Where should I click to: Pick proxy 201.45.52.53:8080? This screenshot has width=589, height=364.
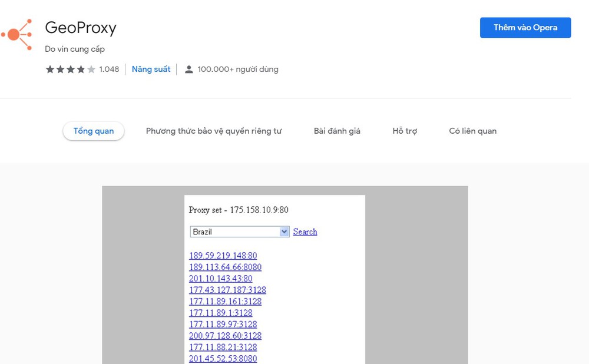[223, 359]
